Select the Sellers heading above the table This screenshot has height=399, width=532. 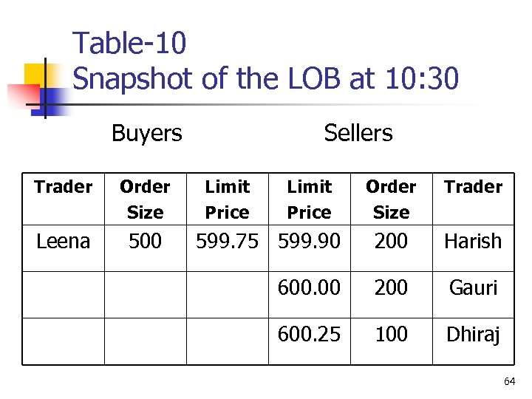tap(358, 133)
